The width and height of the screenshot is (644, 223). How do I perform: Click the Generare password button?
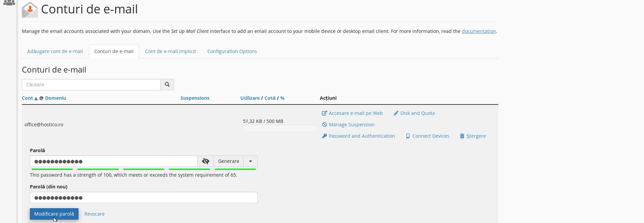tap(229, 161)
